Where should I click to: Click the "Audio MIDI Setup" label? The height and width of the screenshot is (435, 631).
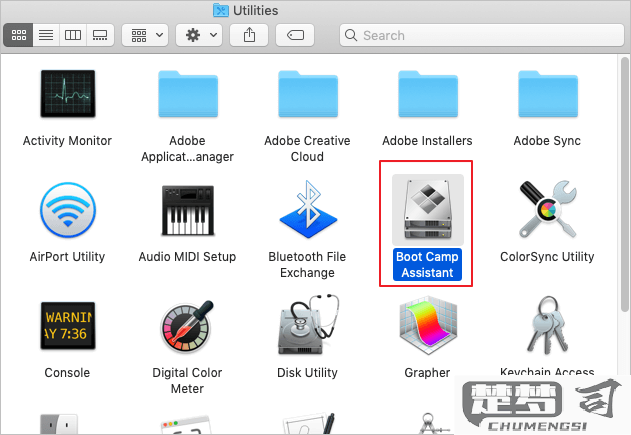point(187,257)
